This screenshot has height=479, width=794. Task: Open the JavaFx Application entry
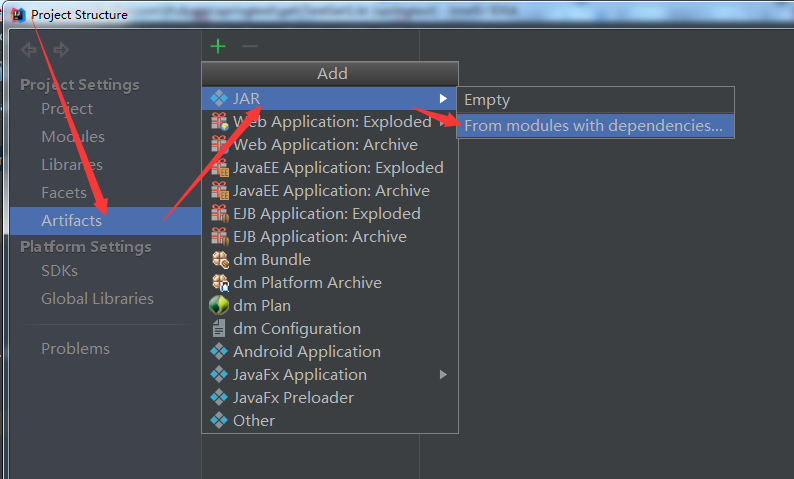coord(330,375)
